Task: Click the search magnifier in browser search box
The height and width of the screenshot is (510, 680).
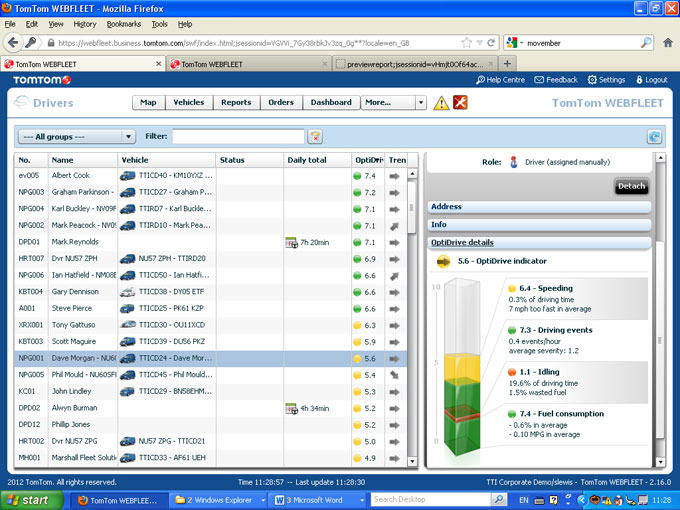Action: (x=646, y=42)
